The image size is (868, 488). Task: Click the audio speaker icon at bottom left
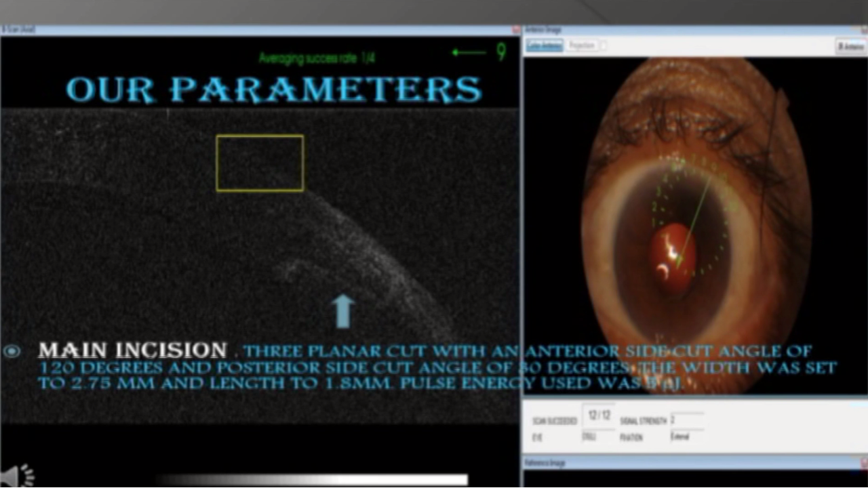[17, 476]
